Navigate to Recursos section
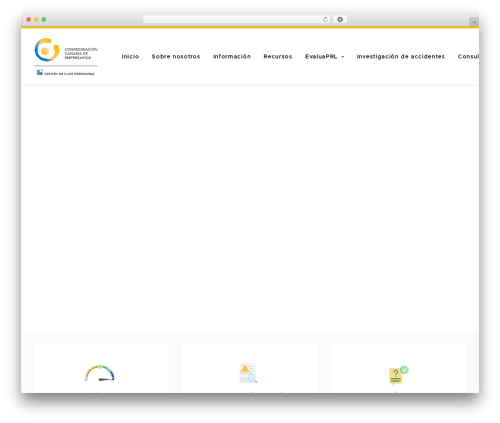 [x=278, y=57]
